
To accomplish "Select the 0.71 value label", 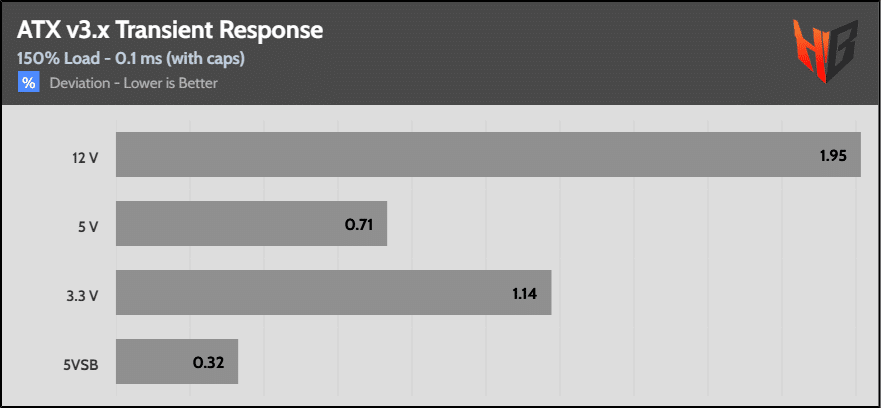I will [359, 224].
